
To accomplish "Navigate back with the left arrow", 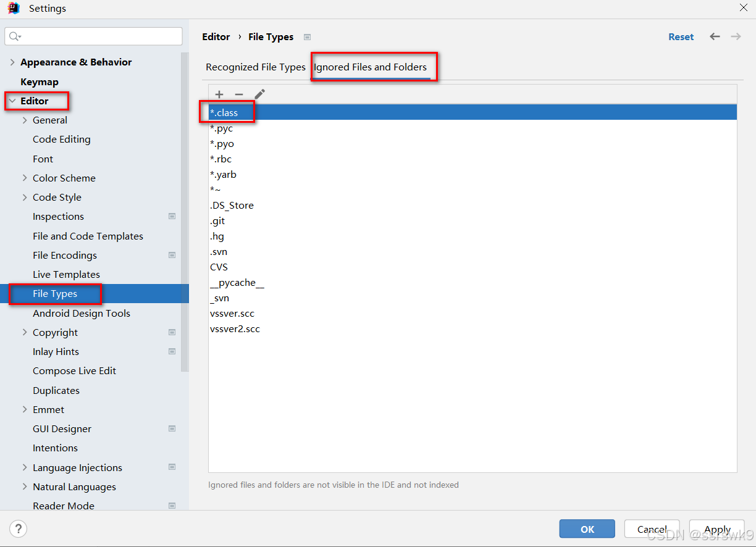I will click(x=715, y=36).
